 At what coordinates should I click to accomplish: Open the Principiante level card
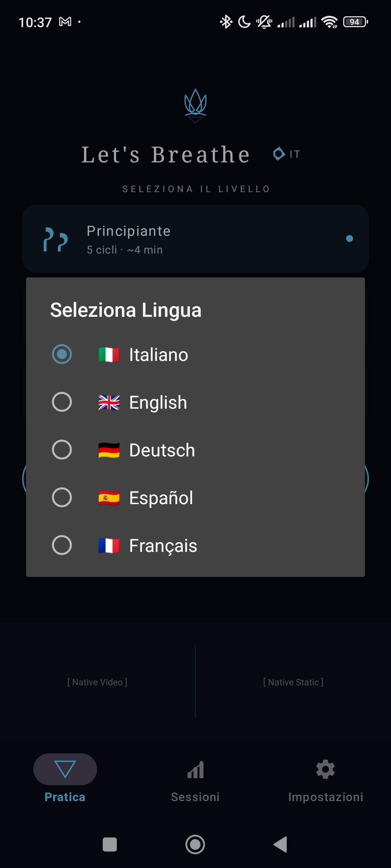[195, 239]
